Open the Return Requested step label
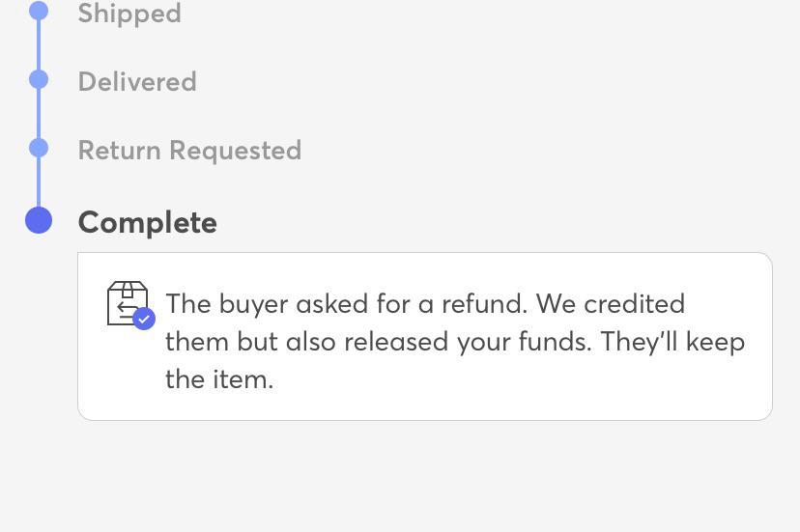This screenshot has width=800, height=532. coord(189,151)
